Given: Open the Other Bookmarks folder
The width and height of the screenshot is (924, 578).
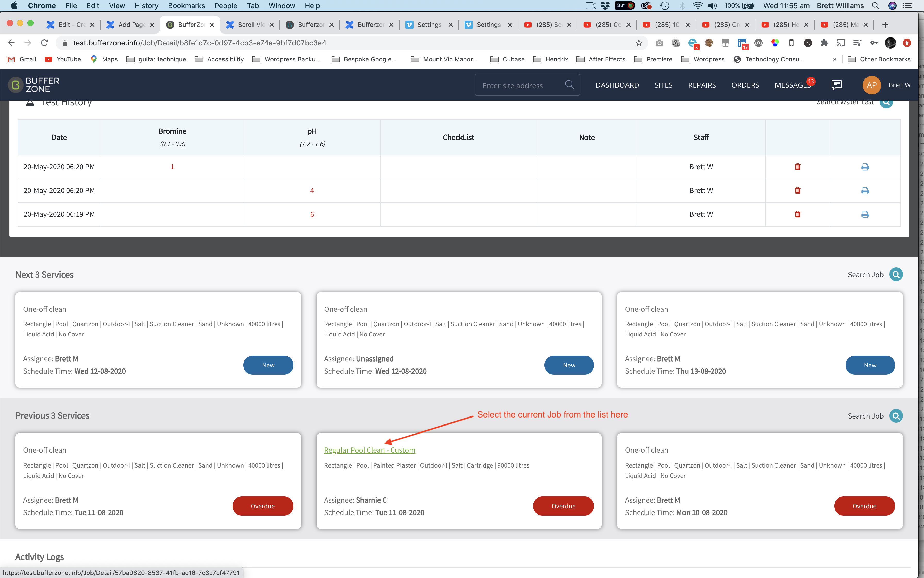Looking at the screenshot, I should coord(879,59).
